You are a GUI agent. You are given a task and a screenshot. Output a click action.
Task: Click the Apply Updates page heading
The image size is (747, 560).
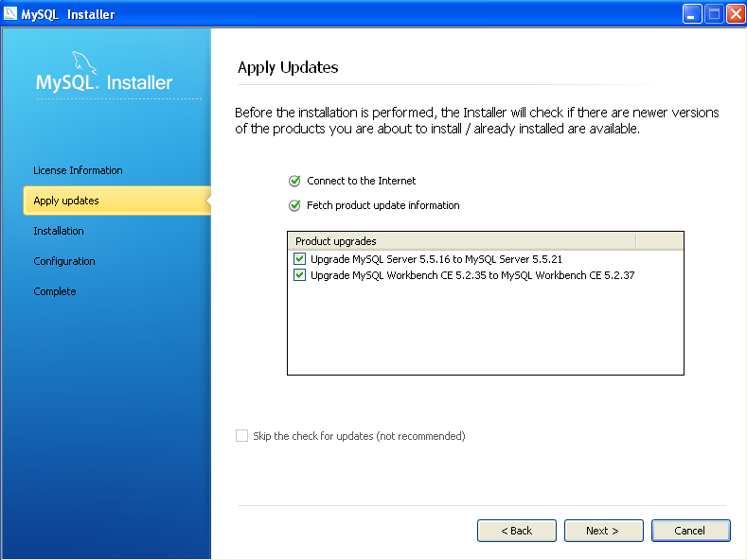point(288,67)
